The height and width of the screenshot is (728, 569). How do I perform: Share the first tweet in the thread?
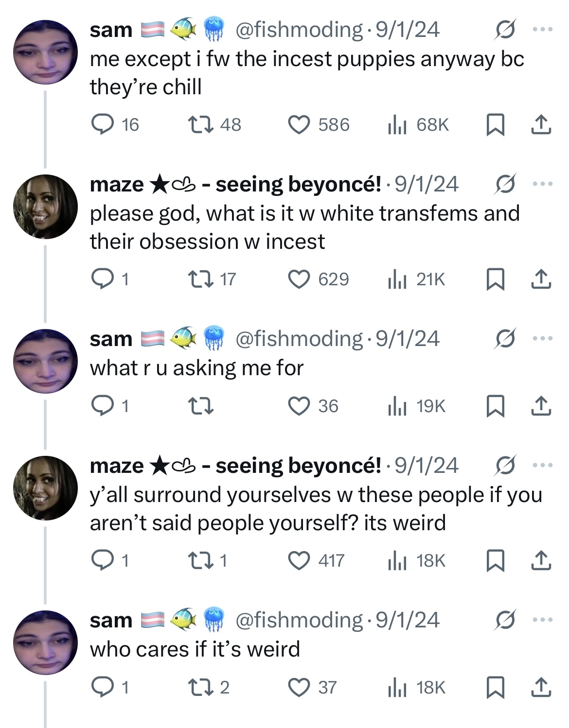[541, 124]
